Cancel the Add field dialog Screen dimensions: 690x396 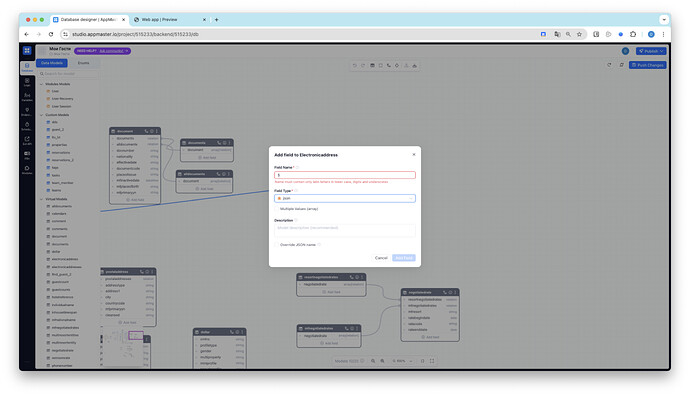381,258
